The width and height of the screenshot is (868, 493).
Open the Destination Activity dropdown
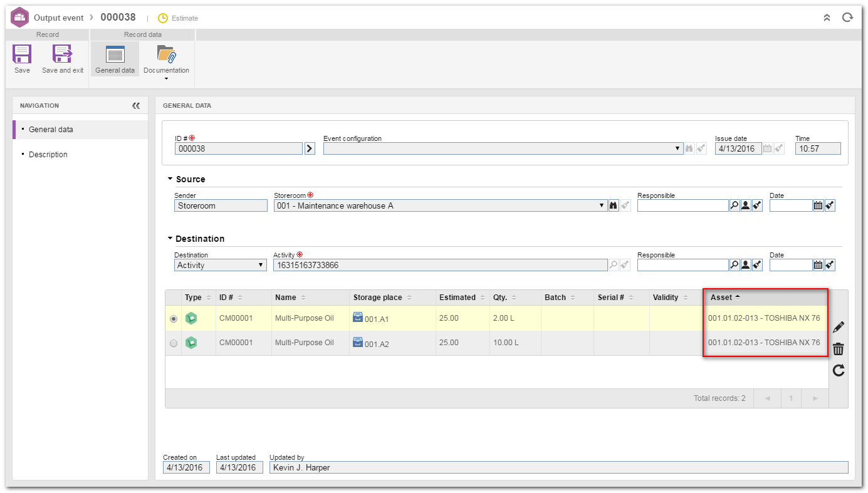221,265
